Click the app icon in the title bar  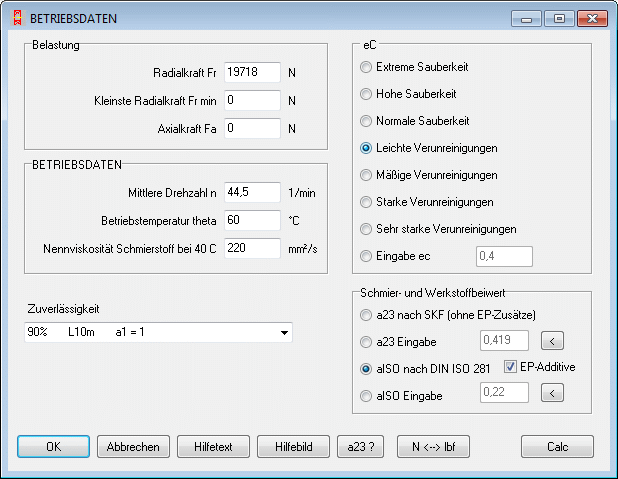15,18
